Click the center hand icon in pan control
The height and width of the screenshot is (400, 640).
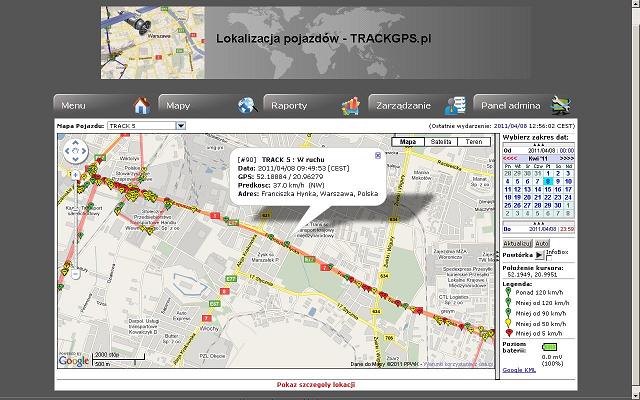[76, 151]
